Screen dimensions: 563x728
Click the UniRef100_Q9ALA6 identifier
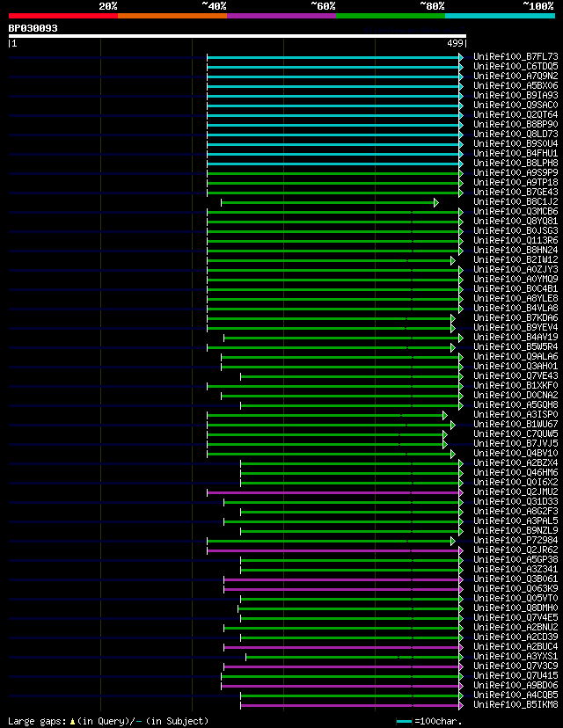(515, 357)
